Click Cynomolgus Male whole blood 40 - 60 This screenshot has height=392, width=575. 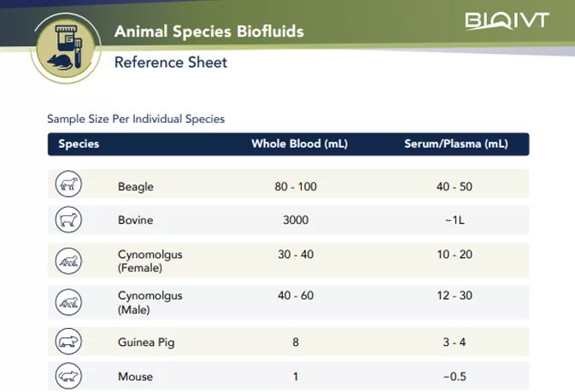(x=296, y=295)
